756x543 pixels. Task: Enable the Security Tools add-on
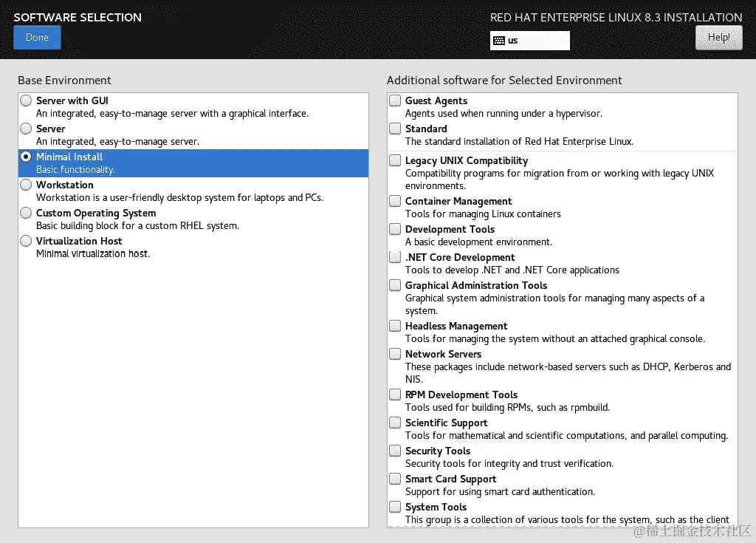pyautogui.click(x=396, y=451)
